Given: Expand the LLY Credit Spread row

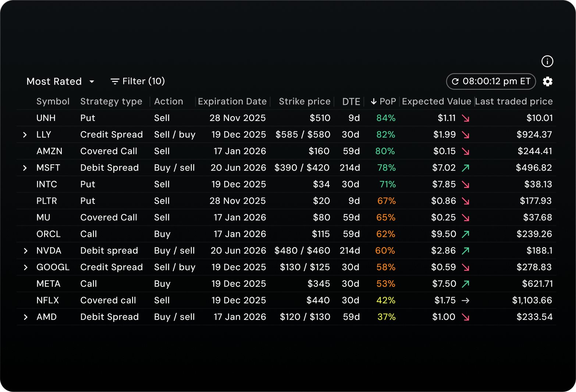Looking at the screenshot, I should (x=25, y=135).
